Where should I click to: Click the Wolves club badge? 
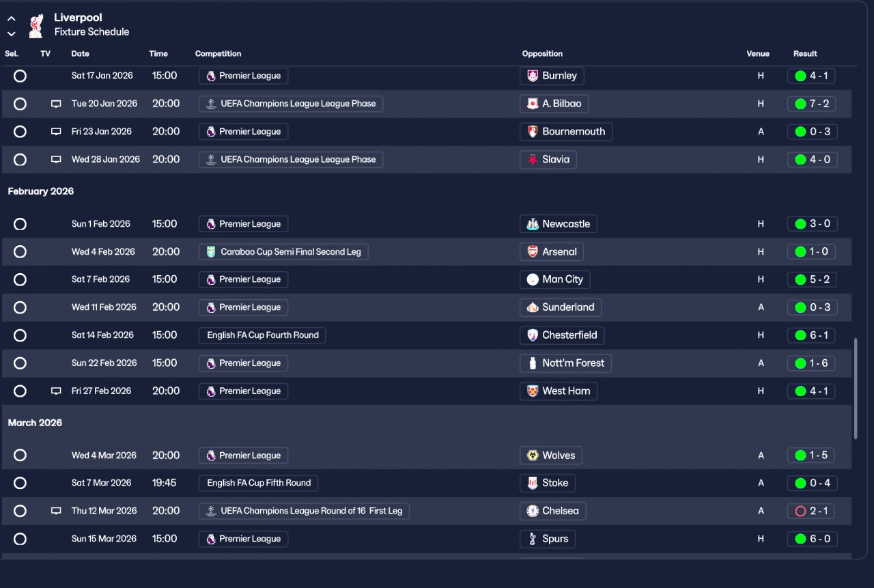tap(533, 456)
